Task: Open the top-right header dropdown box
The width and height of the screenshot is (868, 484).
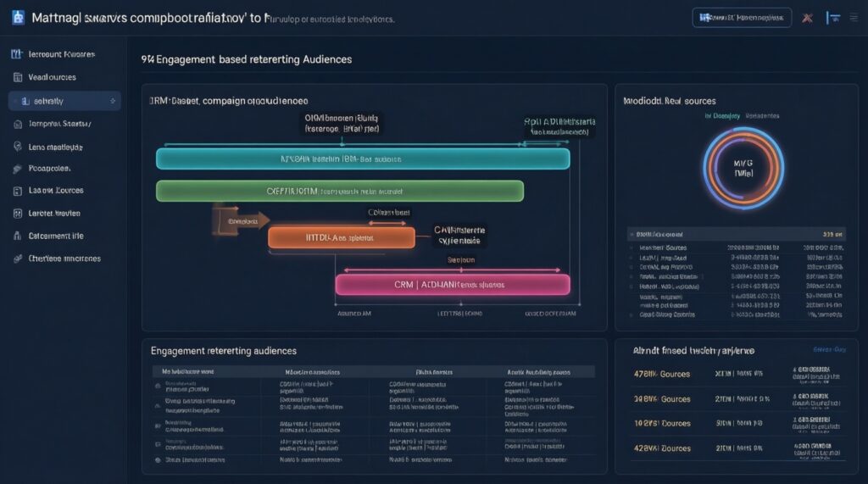Action: [x=741, y=17]
